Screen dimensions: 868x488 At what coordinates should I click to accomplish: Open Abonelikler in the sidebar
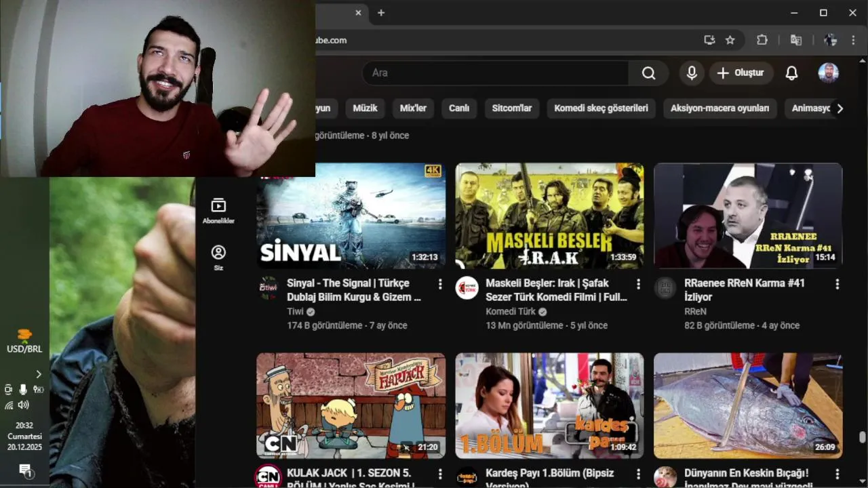(x=218, y=211)
